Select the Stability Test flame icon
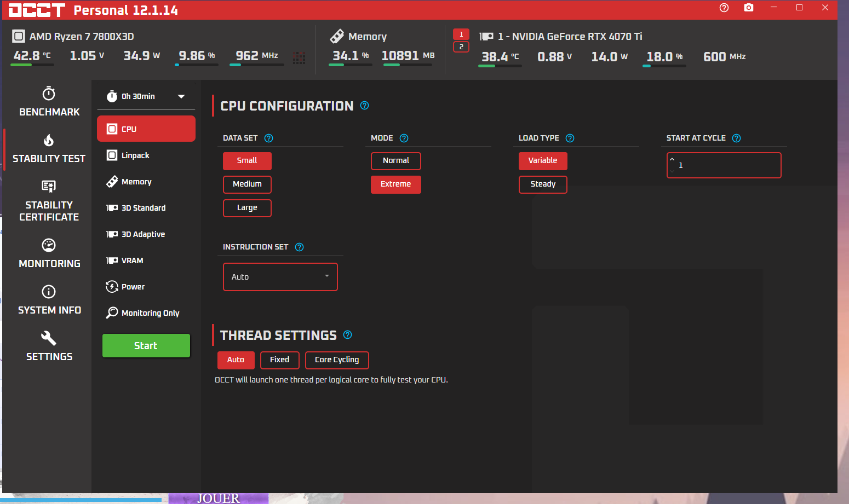Image resolution: width=849 pixels, height=504 pixels. point(49,141)
